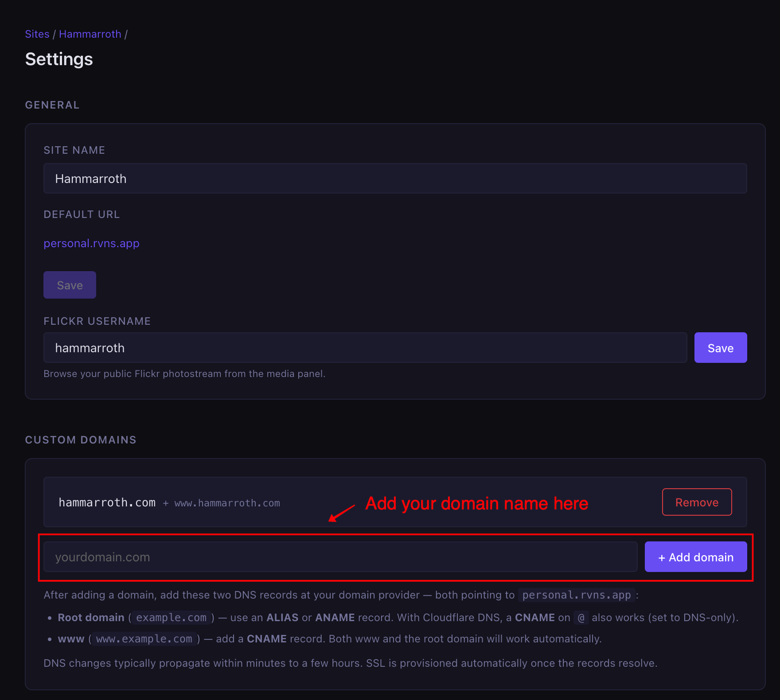780x700 pixels.
Task: Click into the Site Name field
Action: click(x=395, y=179)
